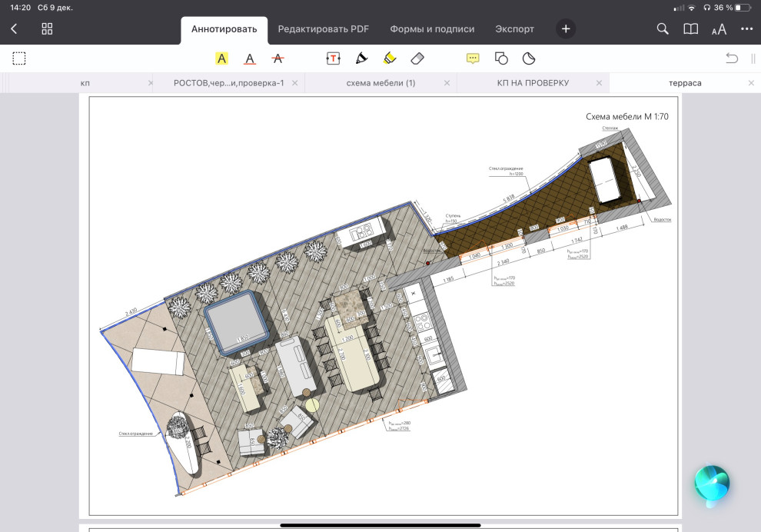761x532 pixels.
Task: Open the shapes tool
Action: 500,58
